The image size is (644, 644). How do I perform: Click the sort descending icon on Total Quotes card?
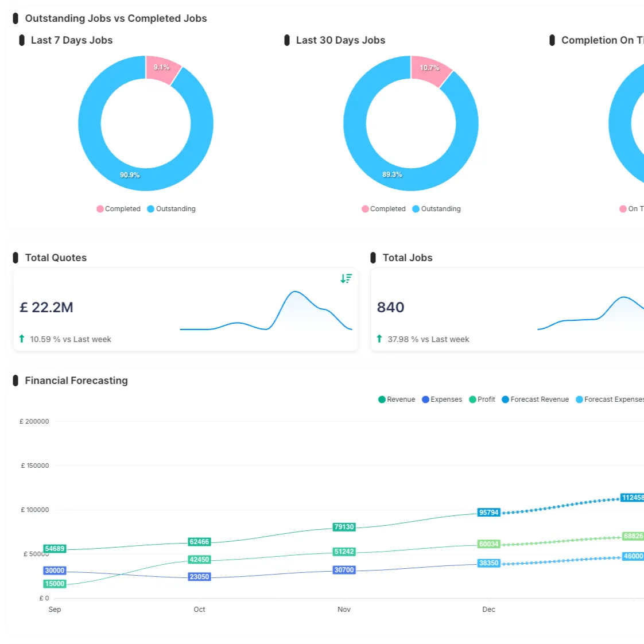point(346,278)
